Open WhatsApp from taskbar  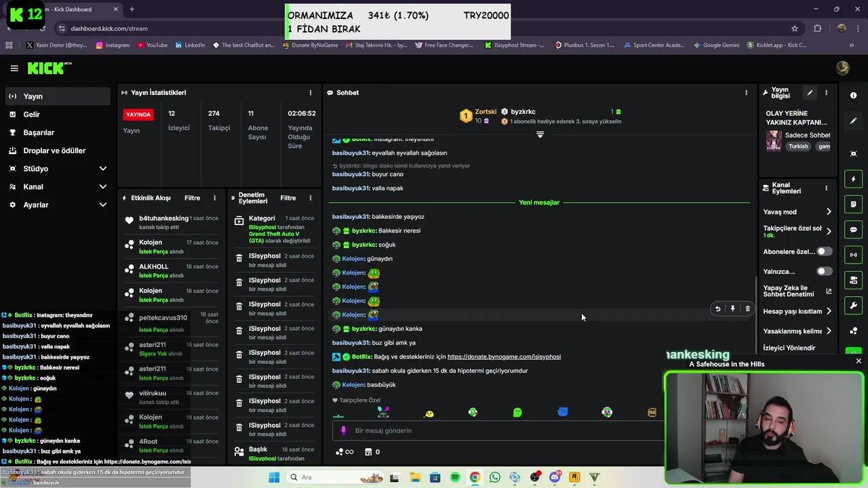click(495, 477)
